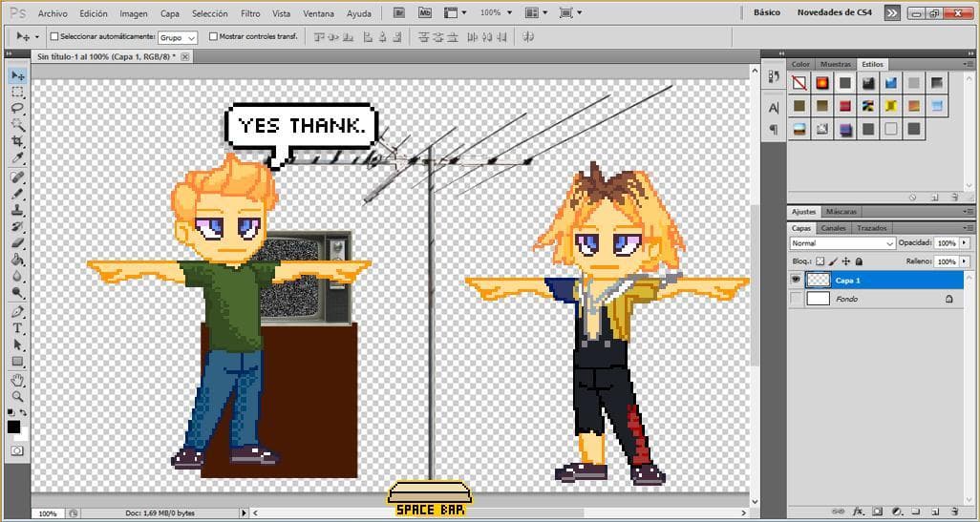Open the Relleno slider arrow
Viewport: 980px width, 522px height.
[x=963, y=261]
